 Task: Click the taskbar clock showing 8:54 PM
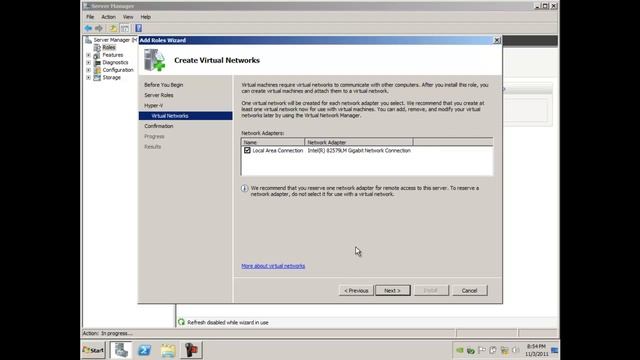[536, 350]
